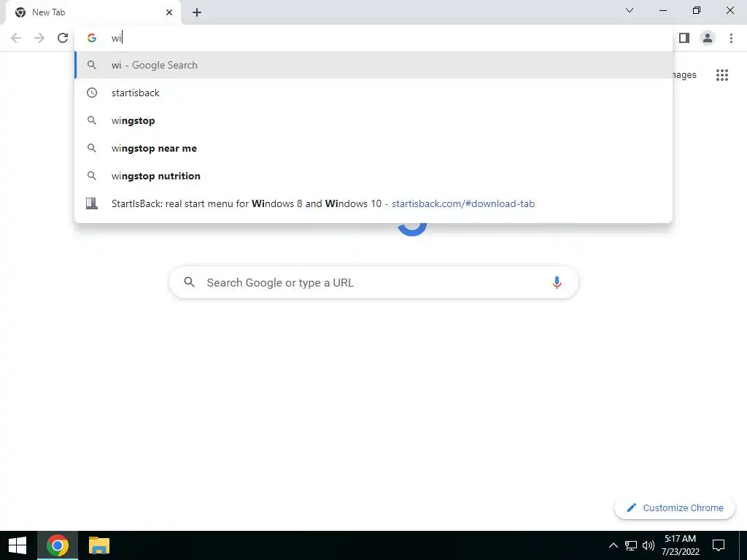Screen dimensions: 747x560
Task: Open the Google apps grid
Action: point(722,75)
